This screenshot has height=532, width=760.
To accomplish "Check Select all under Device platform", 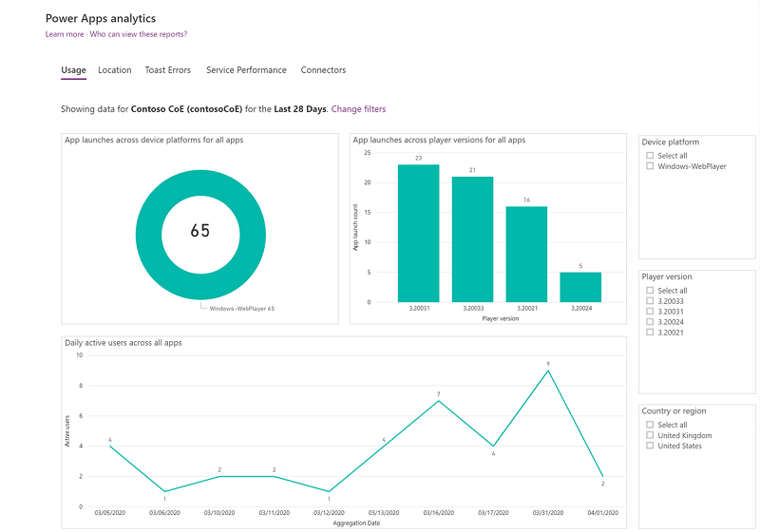I will [649, 156].
